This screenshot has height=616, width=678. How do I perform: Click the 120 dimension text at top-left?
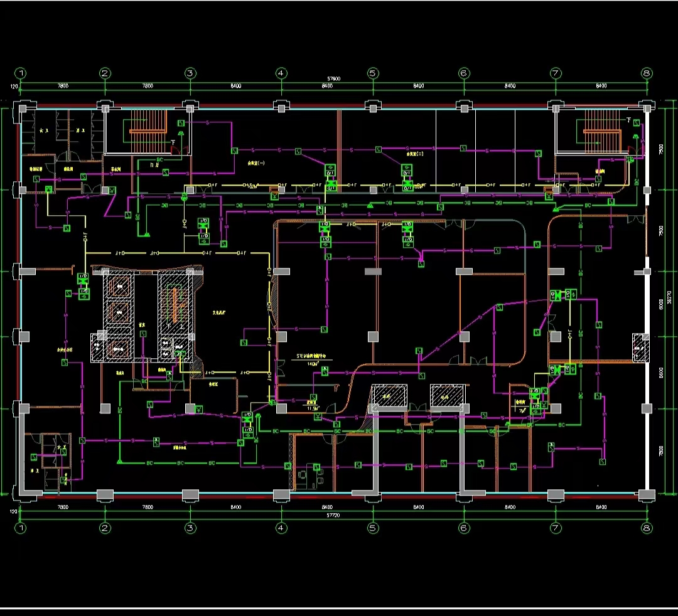(13, 85)
